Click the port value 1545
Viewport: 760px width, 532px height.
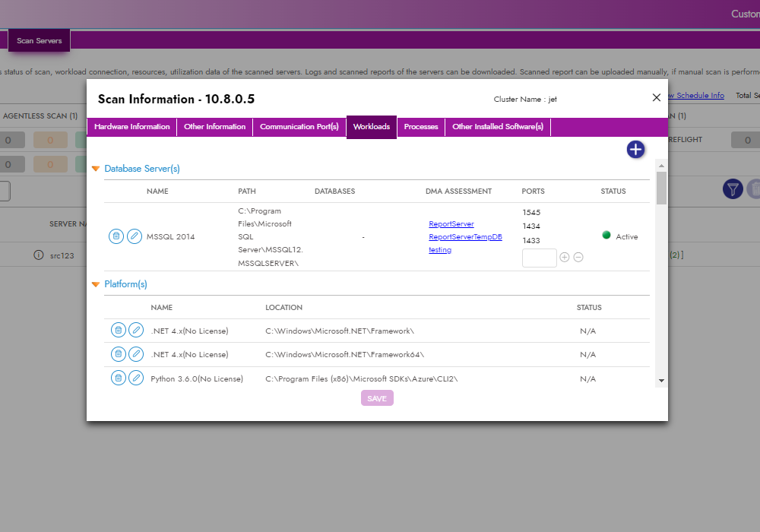point(531,213)
